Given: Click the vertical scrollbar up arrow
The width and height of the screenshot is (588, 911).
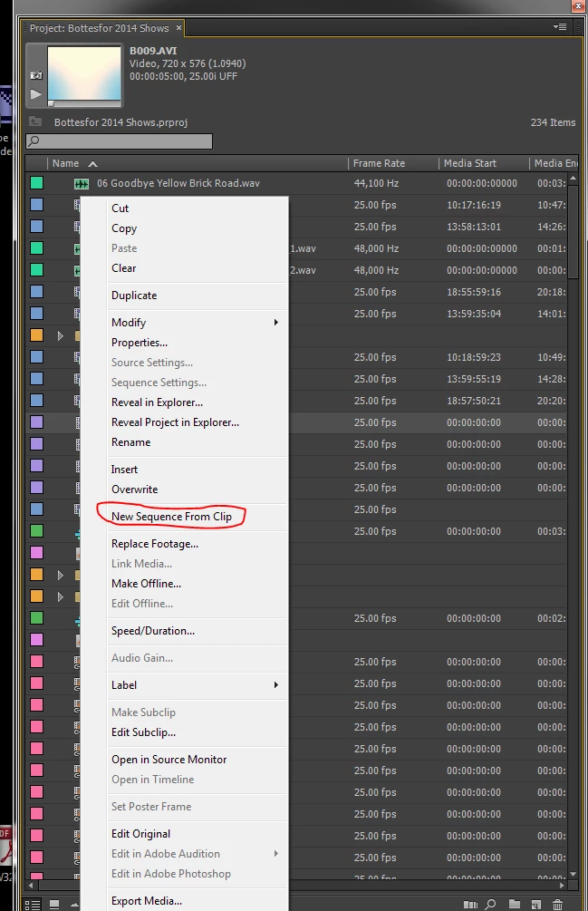Looking at the screenshot, I should tap(573, 178).
